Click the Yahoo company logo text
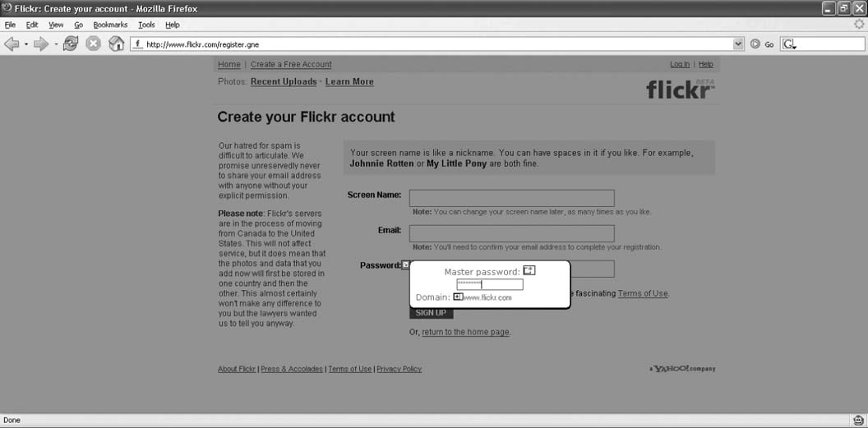868x428 pixels. click(682, 369)
